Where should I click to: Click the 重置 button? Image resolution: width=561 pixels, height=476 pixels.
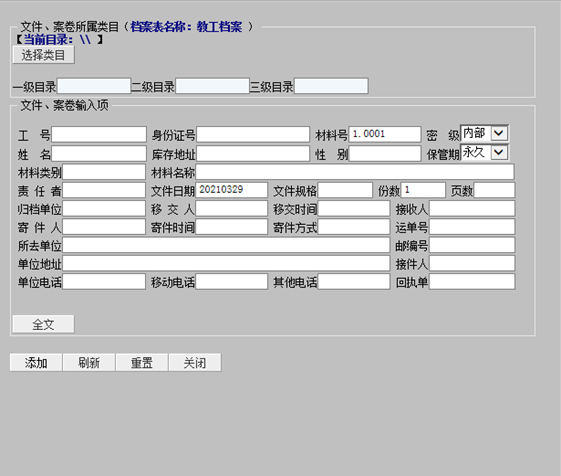142,363
